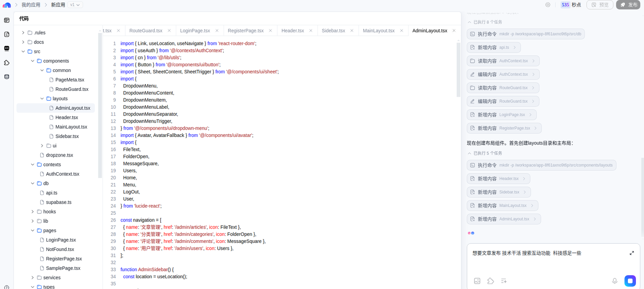Open the v1 version dropdown

click(x=75, y=5)
